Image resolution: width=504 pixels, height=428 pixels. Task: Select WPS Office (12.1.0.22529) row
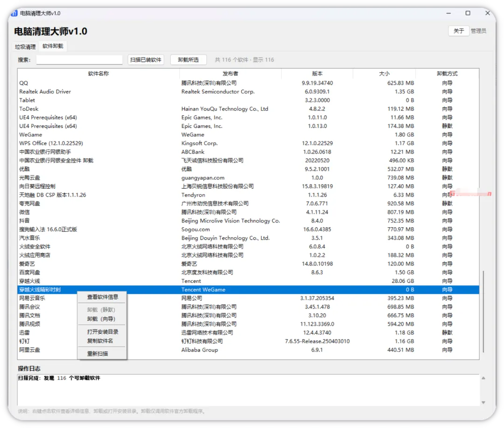(x=248, y=143)
